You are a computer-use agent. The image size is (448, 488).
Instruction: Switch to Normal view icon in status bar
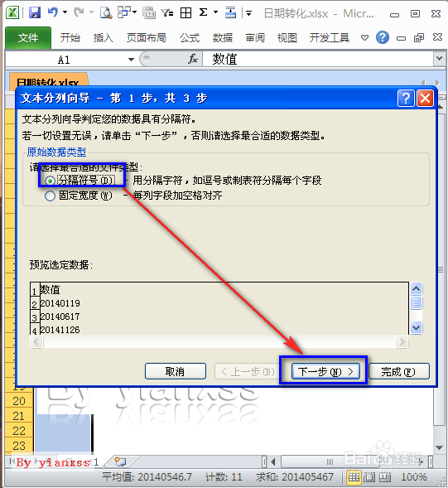pyautogui.click(x=354, y=476)
